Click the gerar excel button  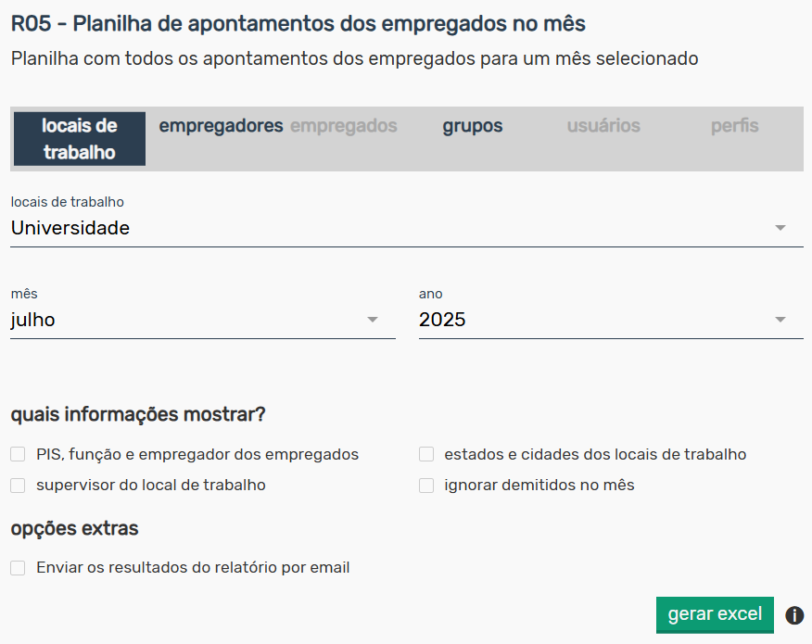[x=715, y=614]
